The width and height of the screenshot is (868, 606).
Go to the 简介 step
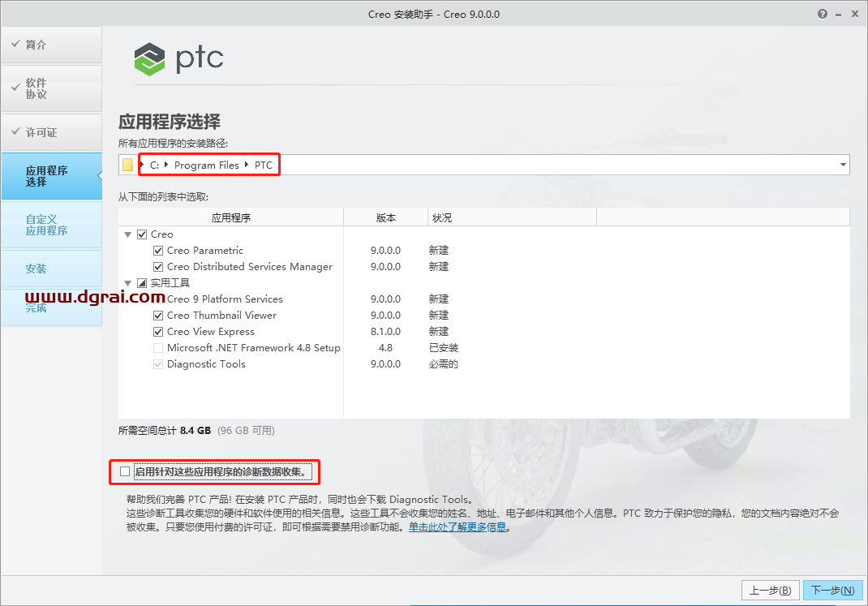51,45
